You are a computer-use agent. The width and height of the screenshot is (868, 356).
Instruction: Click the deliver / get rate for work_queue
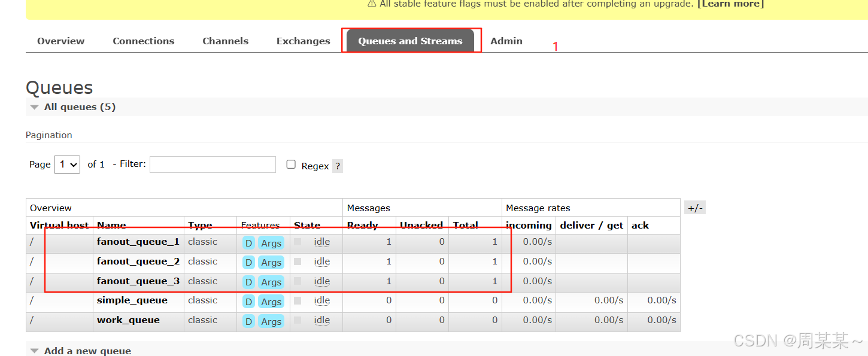click(609, 320)
